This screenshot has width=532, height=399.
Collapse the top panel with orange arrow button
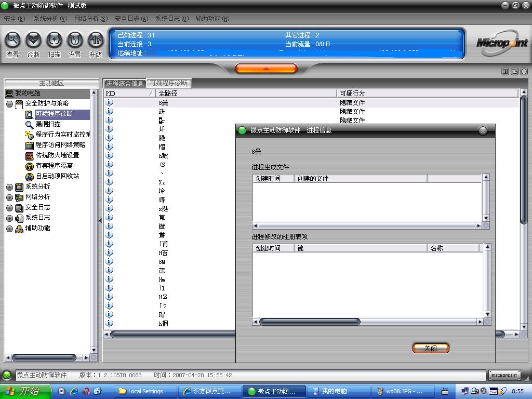[266, 69]
